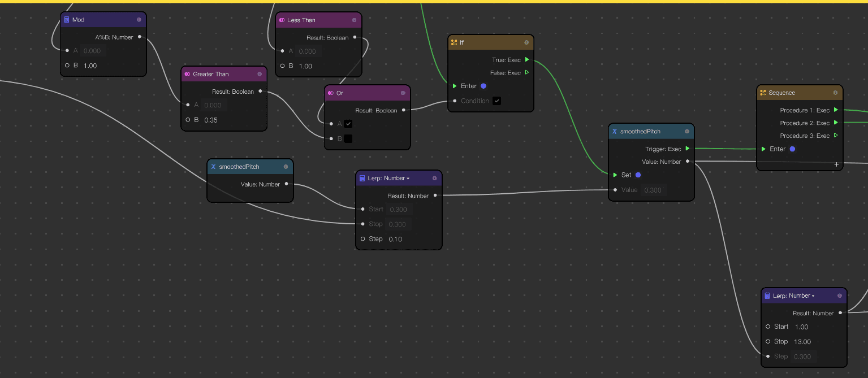
Task: Toggle the If node Condition checkbox
Action: pyautogui.click(x=496, y=101)
